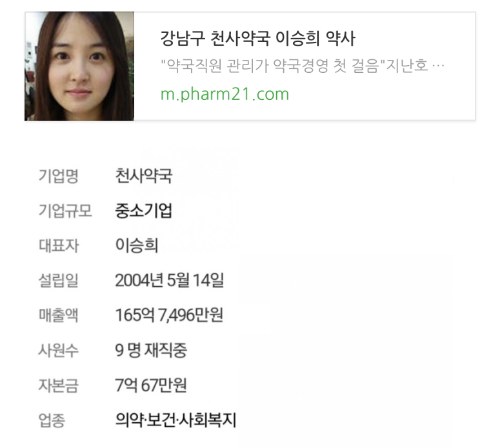Click the capital value 7억 67만원

pyautogui.click(x=151, y=385)
